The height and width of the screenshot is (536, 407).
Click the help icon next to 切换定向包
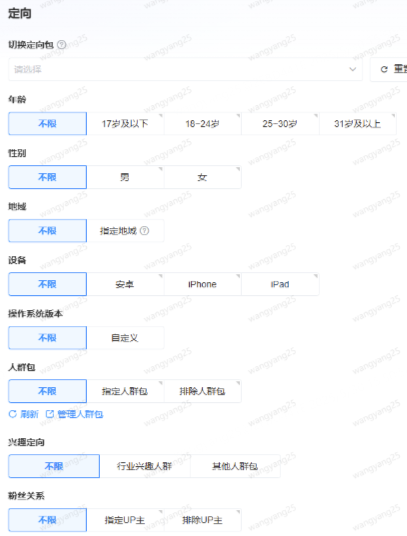pos(62,44)
